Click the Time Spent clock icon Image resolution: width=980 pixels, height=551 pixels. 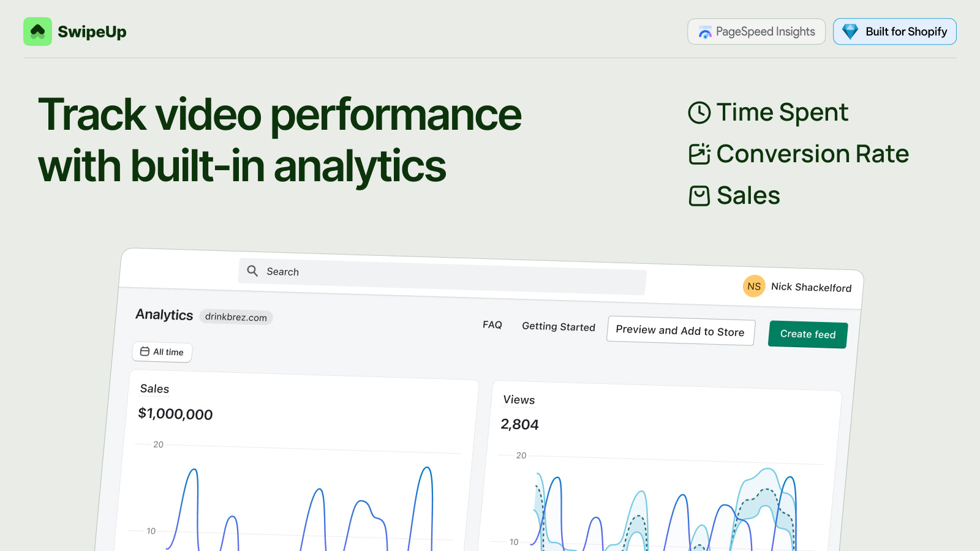(699, 113)
